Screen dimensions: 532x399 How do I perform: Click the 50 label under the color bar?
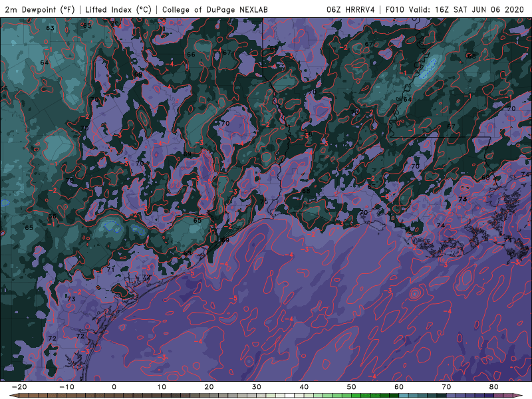point(352,387)
